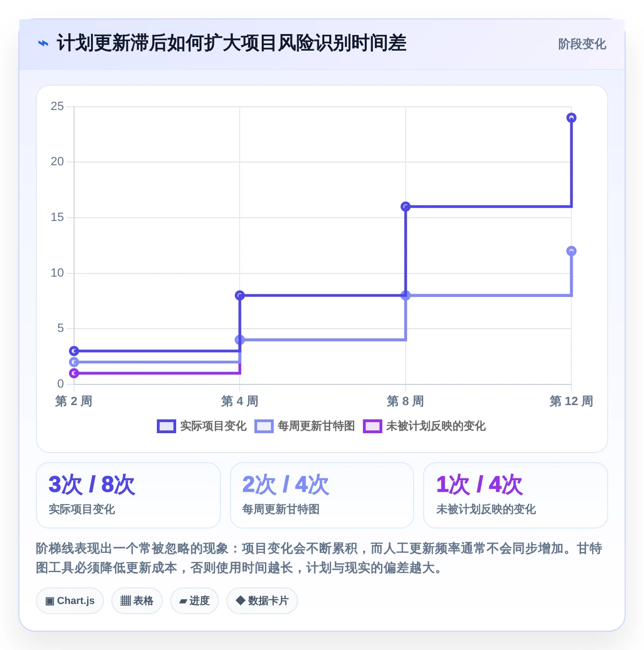Select the 表格 tag chip

click(137, 601)
